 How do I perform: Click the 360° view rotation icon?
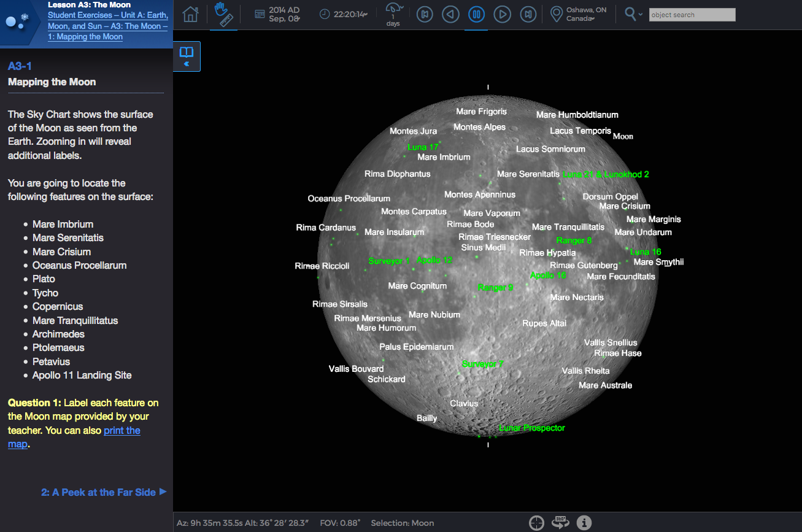coord(560,523)
